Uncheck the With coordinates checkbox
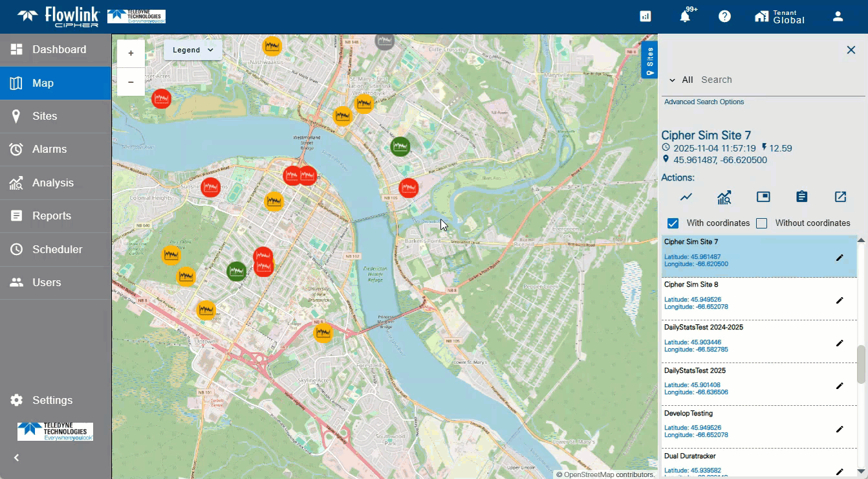The height and width of the screenshot is (479, 868). (673, 223)
